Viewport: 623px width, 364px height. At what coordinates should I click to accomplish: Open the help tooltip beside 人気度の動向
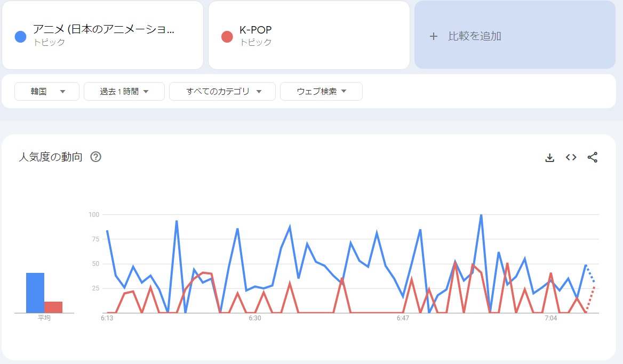pyautogui.click(x=96, y=157)
